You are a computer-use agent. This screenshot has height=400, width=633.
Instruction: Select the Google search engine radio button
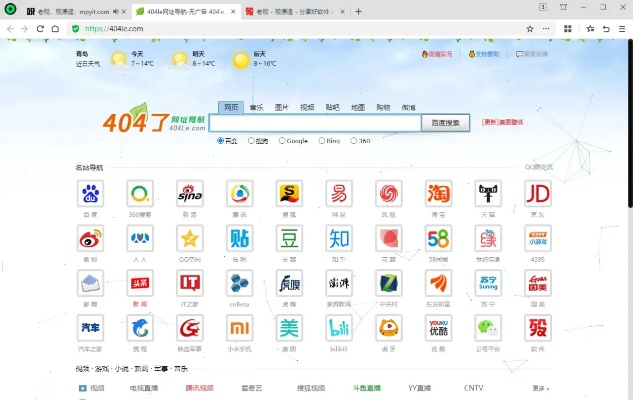282,141
